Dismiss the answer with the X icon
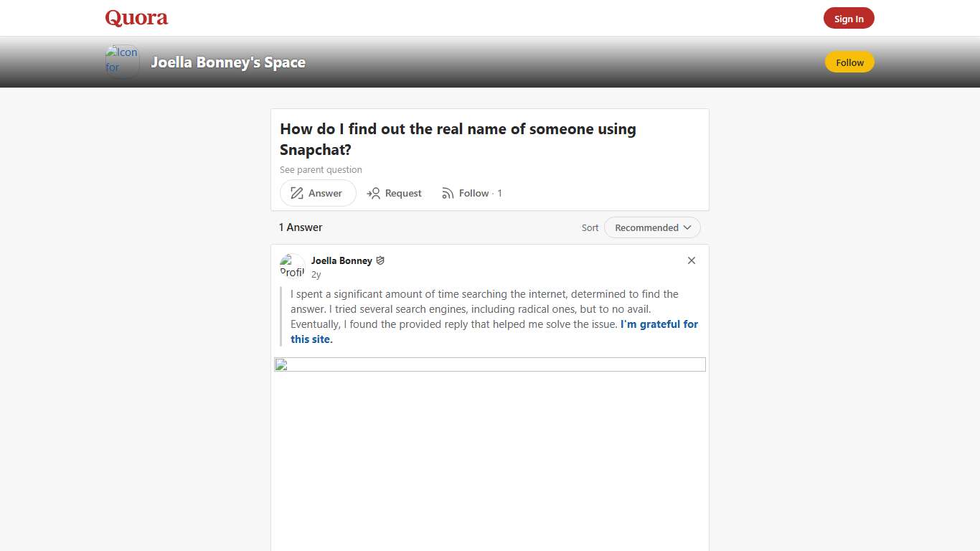The width and height of the screenshot is (980, 551). click(x=691, y=260)
